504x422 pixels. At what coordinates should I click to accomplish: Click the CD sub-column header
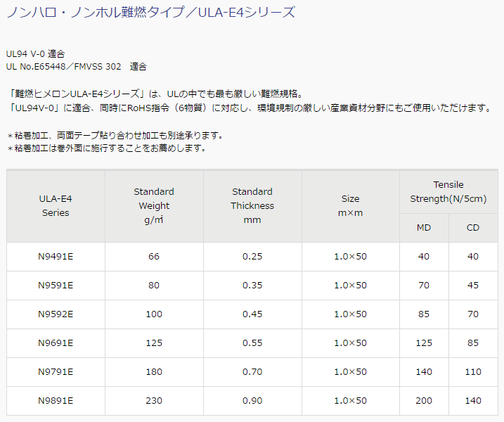tap(473, 228)
